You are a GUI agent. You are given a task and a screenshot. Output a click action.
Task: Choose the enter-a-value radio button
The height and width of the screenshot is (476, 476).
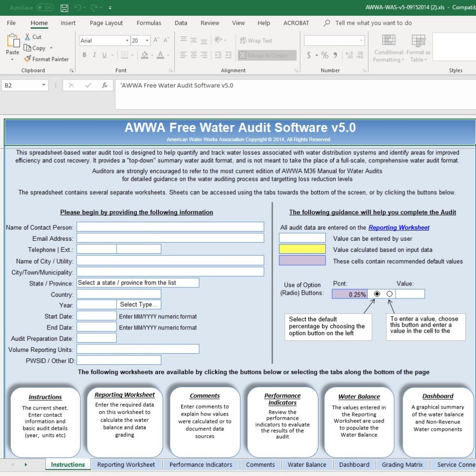click(389, 293)
